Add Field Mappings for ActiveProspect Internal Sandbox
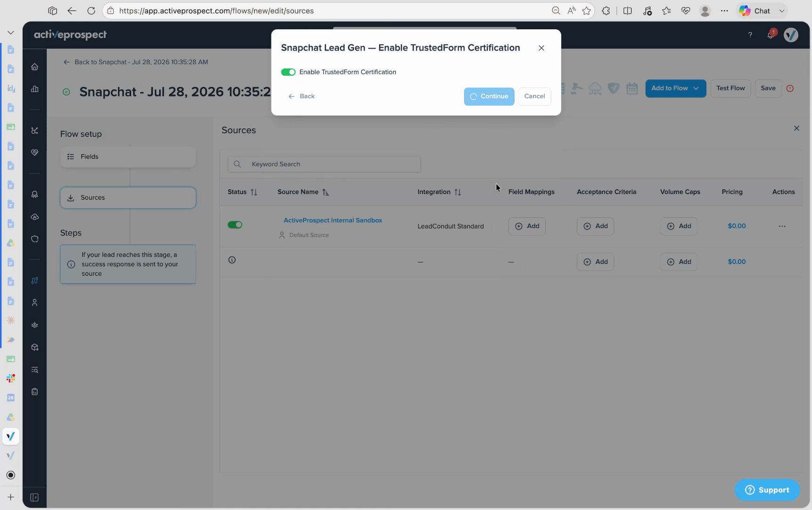 point(527,226)
